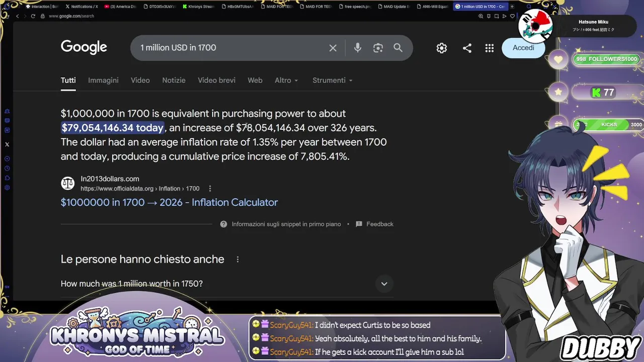Screen dimensions: 644x362
Task: Open X (Twitter) in the browser sidebar
Action: (x=7, y=144)
